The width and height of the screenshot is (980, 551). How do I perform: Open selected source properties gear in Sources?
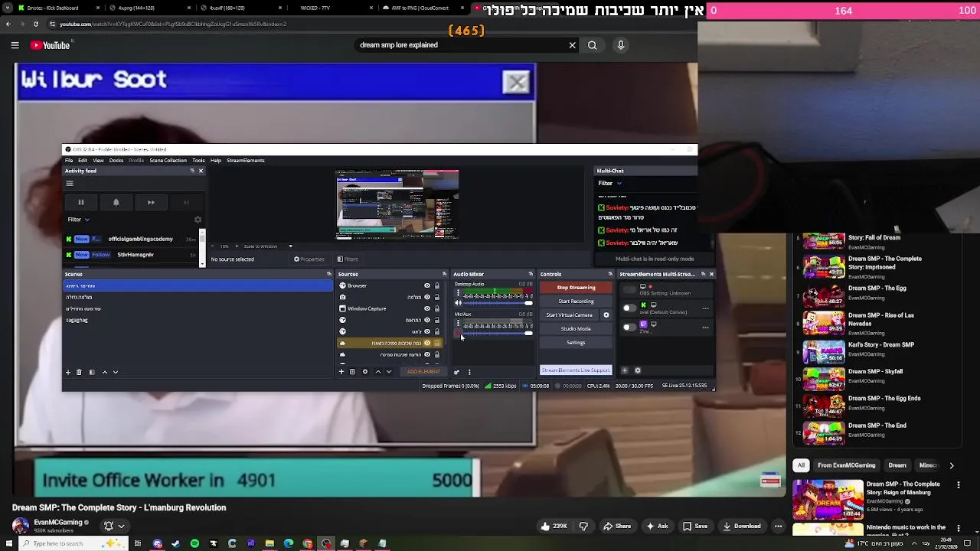[365, 372]
